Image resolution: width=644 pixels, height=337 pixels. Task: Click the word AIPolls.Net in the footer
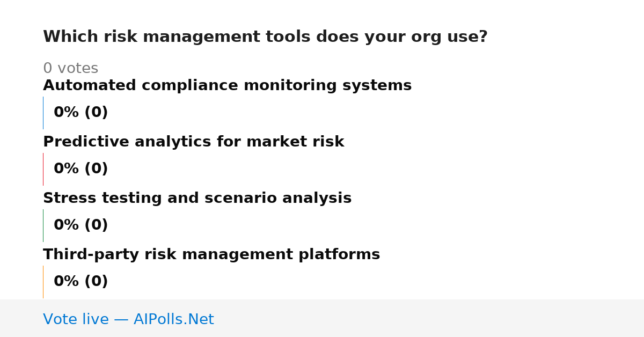pos(174,319)
